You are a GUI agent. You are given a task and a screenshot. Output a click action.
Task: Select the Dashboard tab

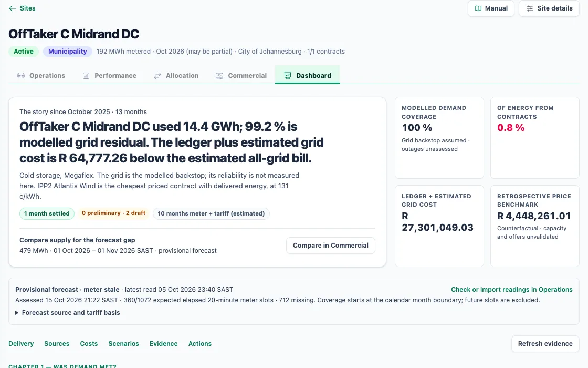click(308, 75)
